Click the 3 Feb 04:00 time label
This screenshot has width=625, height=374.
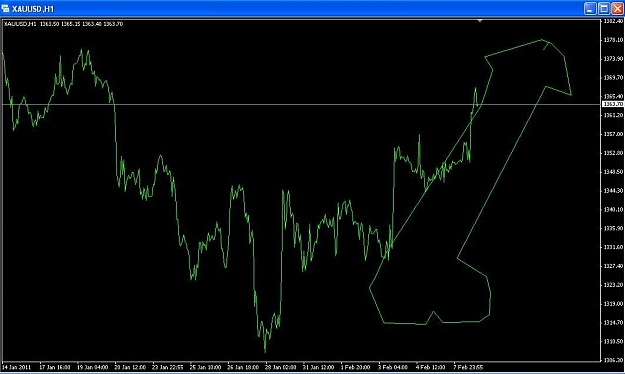pyautogui.click(x=393, y=367)
